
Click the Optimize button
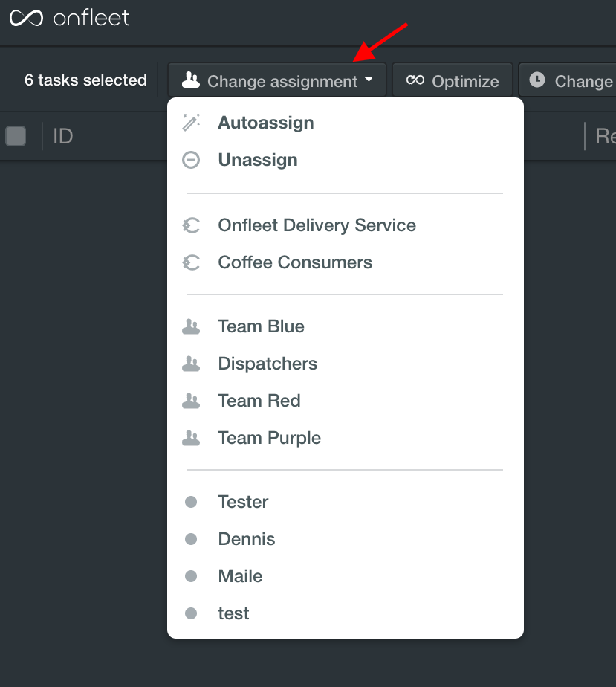[x=453, y=80]
